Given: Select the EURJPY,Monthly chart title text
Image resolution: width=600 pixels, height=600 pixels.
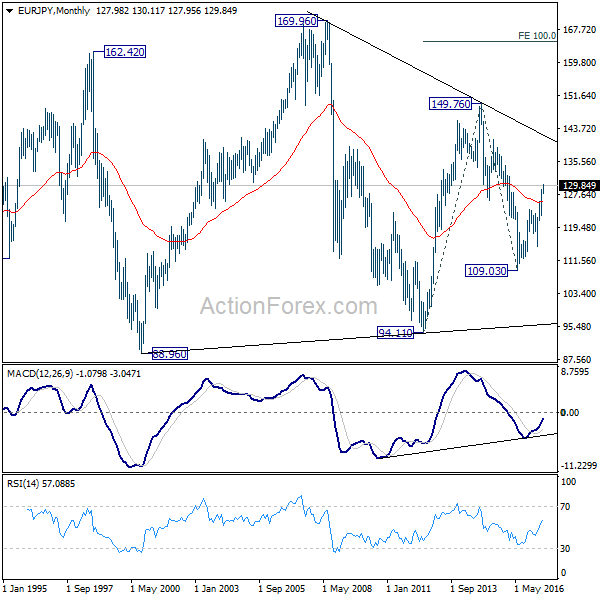Looking at the screenshot, I should coord(54,11).
